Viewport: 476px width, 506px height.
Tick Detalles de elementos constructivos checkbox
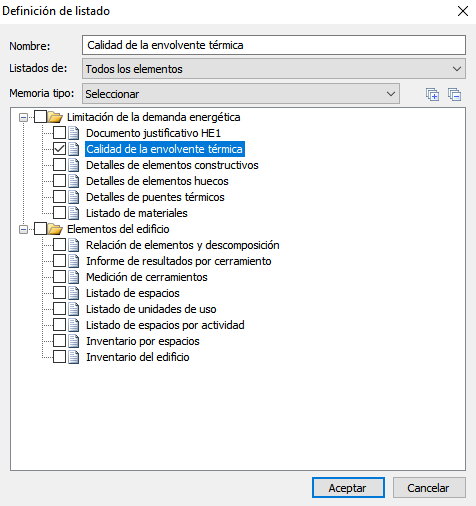59,165
